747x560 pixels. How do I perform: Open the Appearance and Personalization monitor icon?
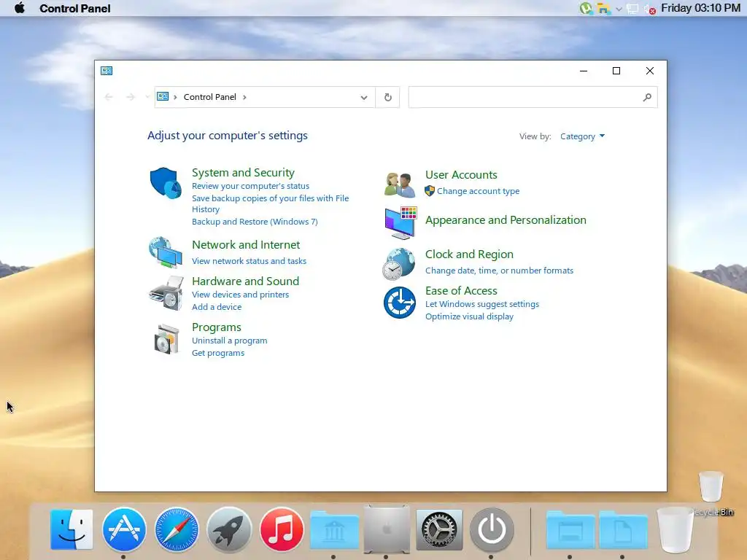[x=400, y=222]
